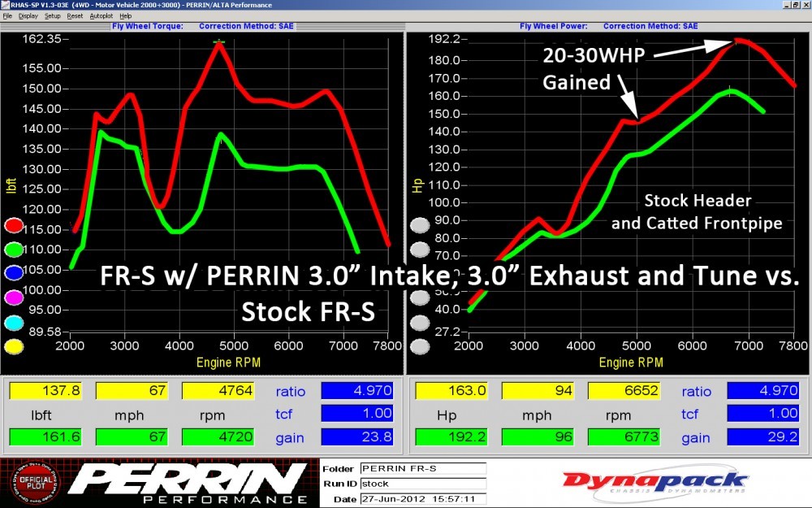Screen dimensions: 812x508
Task: Click the 192.2 peak power axis value
Action: pyautogui.click(x=444, y=39)
